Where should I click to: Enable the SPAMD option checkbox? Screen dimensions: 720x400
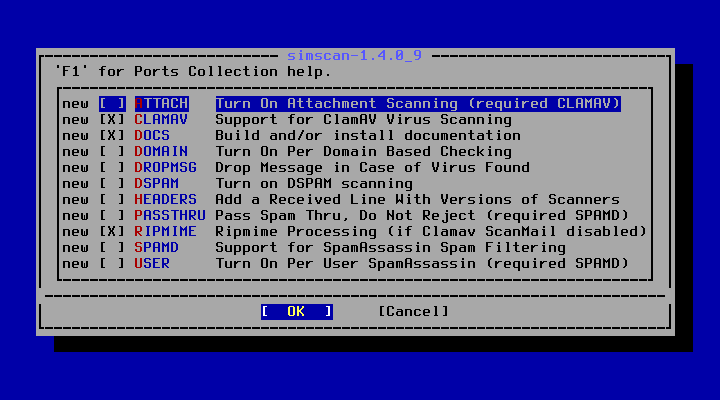pos(112,248)
